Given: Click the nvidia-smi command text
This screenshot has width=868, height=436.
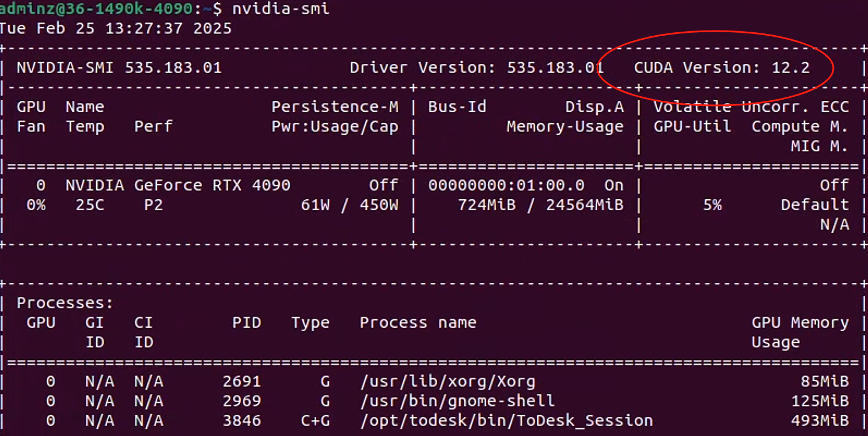Looking at the screenshot, I should tap(281, 9).
